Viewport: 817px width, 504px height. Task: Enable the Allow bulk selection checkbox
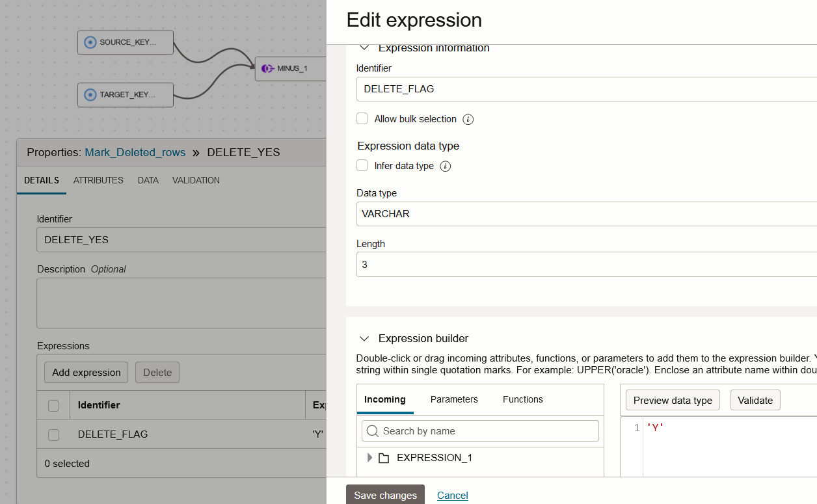(362, 118)
